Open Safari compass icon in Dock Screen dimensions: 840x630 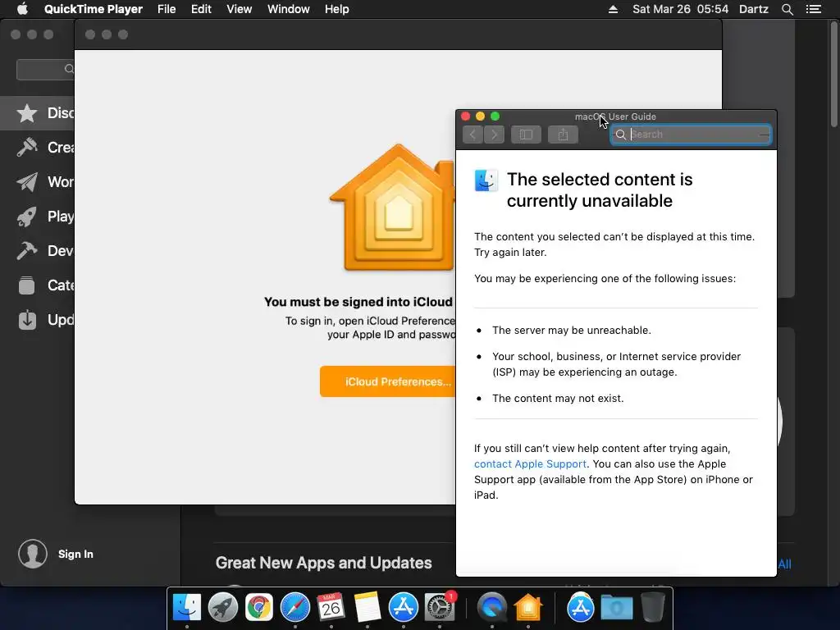click(x=295, y=608)
